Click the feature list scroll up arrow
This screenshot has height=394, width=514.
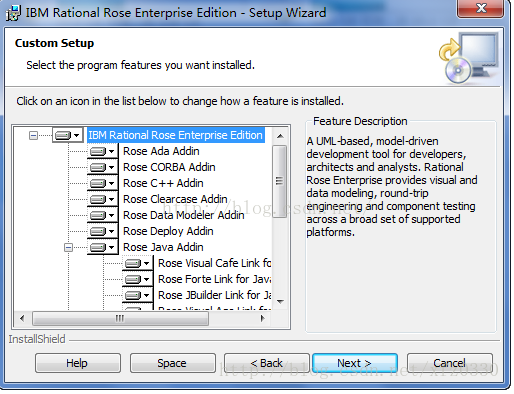[280, 136]
